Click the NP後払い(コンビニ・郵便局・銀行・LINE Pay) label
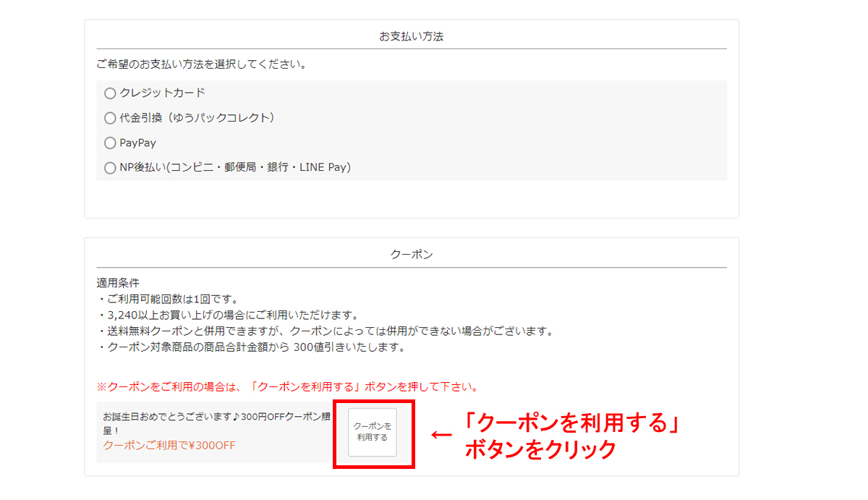868x500 pixels. coord(234,167)
